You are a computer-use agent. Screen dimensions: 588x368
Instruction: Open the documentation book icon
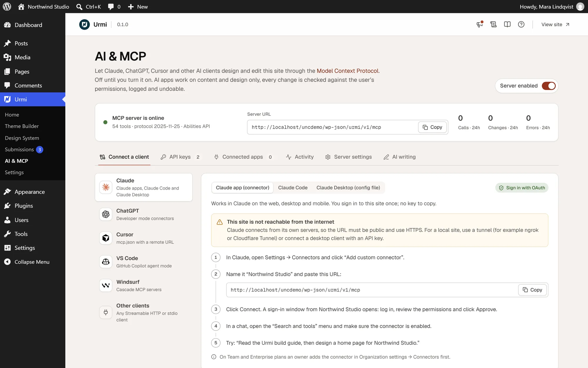pyautogui.click(x=507, y=24)
